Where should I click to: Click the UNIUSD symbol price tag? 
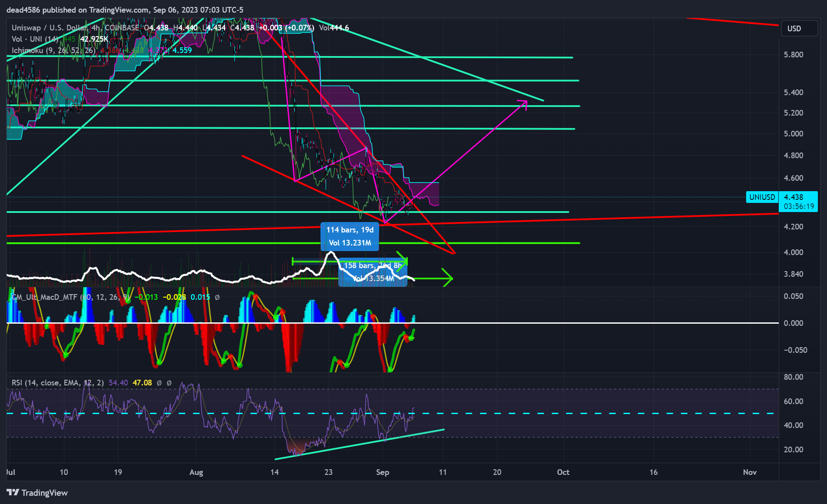pos(762,197)
